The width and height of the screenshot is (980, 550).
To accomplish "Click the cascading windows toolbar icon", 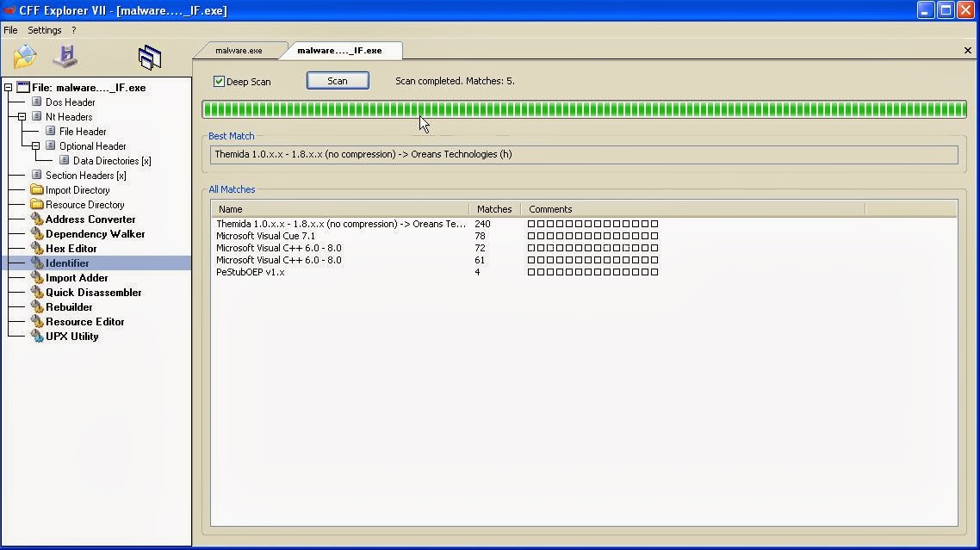I will 149,57.
